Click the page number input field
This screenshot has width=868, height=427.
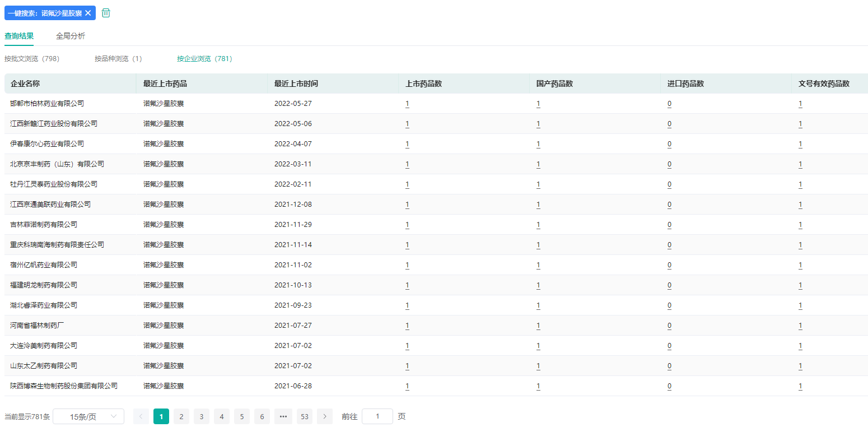pos(377,416)
